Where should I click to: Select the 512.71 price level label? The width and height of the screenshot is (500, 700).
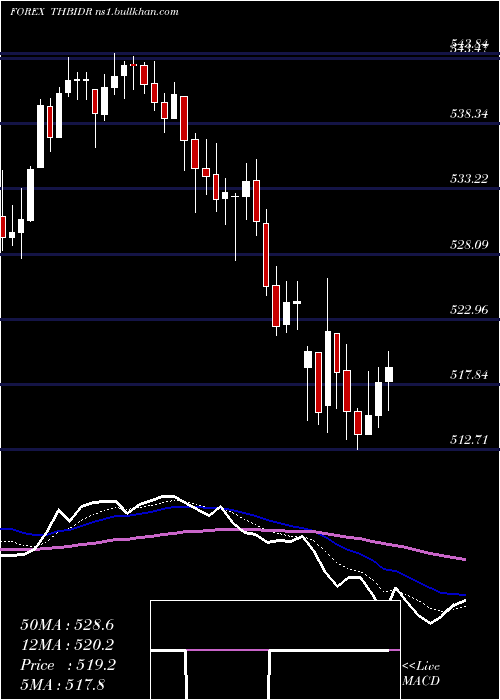468,440
